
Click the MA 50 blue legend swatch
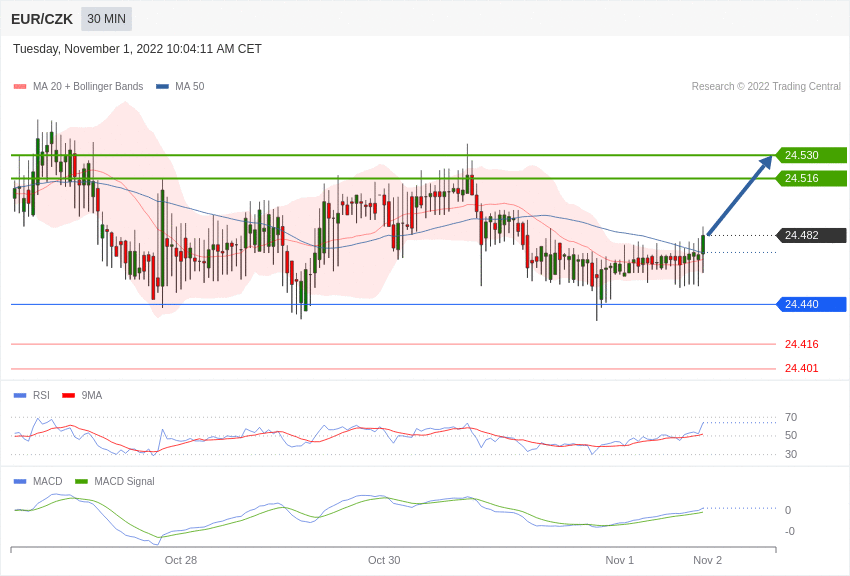coord(162,86)
